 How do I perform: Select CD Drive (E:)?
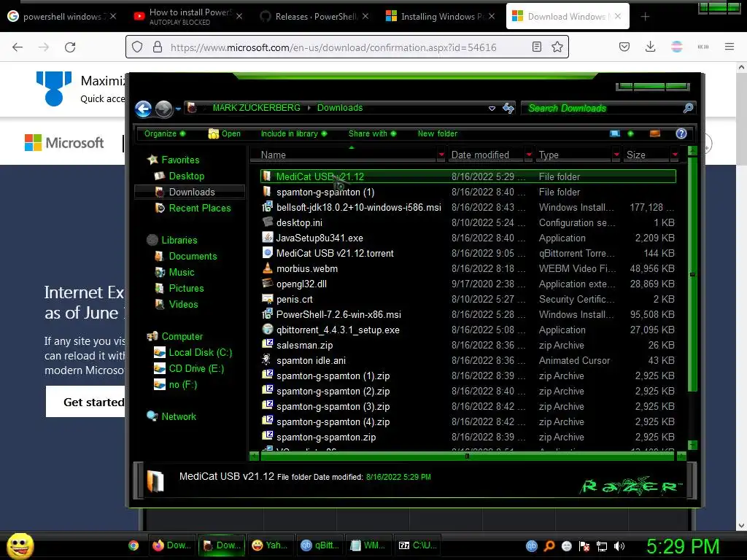[189, 368]
